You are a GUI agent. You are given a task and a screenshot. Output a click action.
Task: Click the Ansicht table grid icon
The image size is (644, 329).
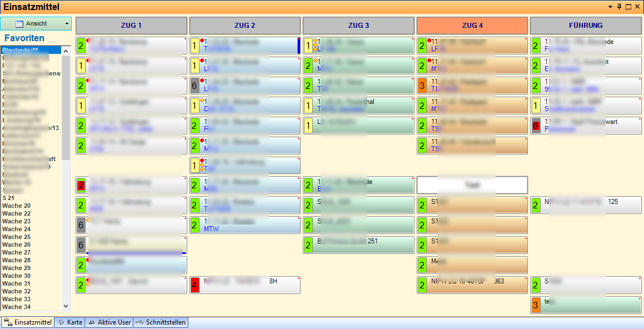(19, 24)
